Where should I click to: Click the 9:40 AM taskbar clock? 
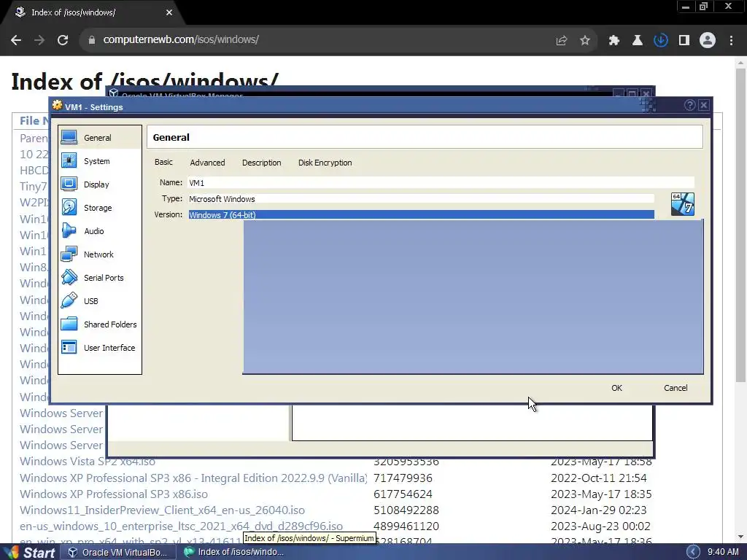[x=723, y=553]
